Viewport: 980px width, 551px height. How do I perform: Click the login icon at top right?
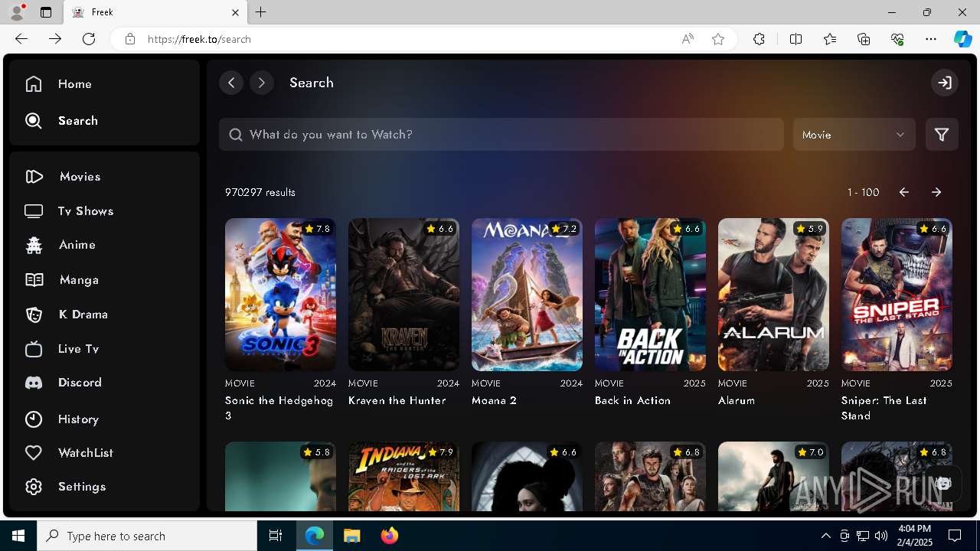[945, 83]
